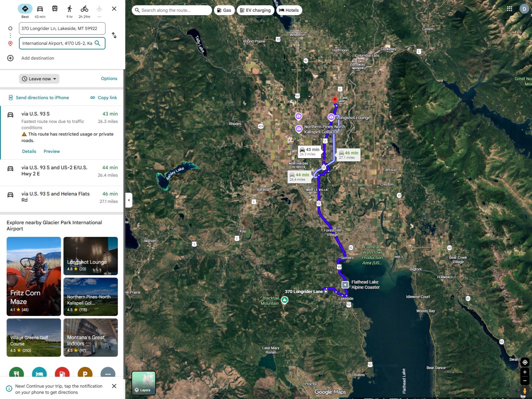Filter map by Gas
Image resolution: width=532 pixels, height=399 pixels.
point(224,10)
